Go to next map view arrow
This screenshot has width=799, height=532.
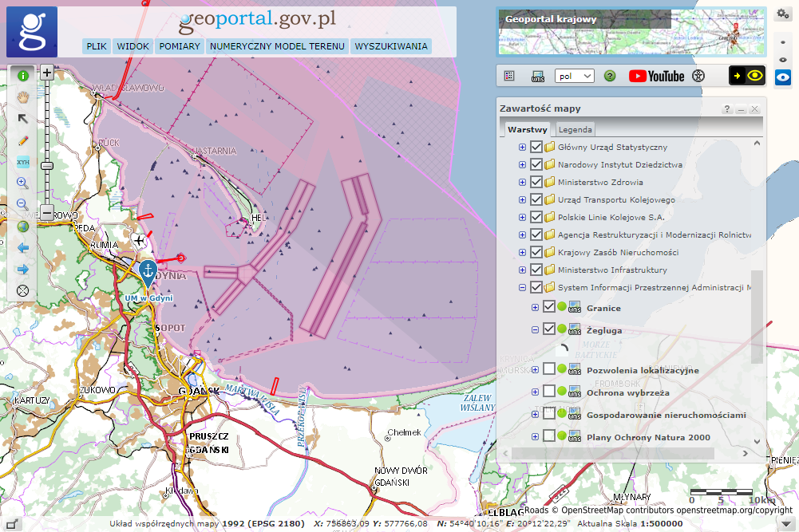[x=23, y=270]
